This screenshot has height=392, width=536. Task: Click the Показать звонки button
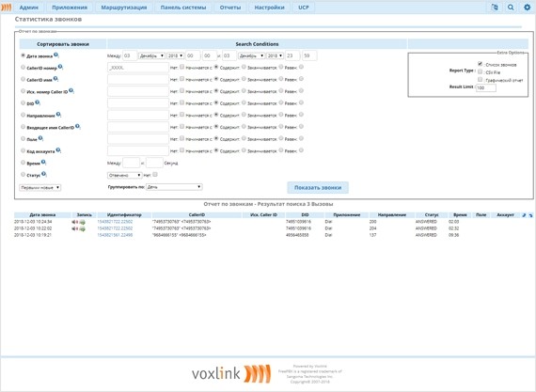pos(318,188)
